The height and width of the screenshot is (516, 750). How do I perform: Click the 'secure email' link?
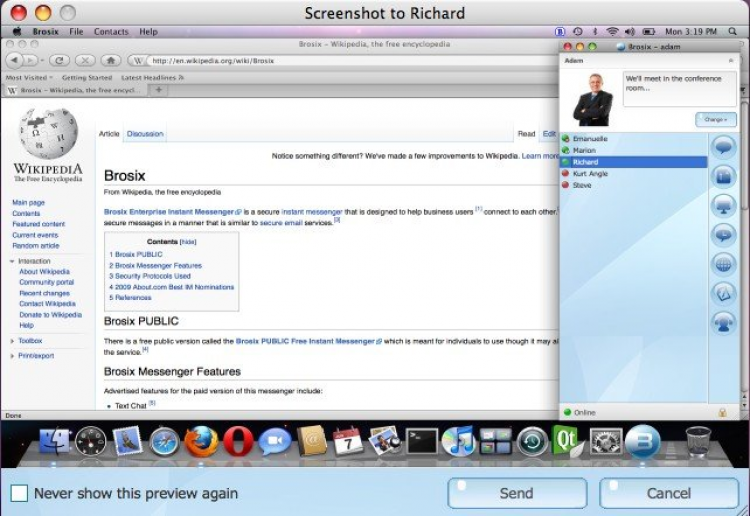(281, 223)
